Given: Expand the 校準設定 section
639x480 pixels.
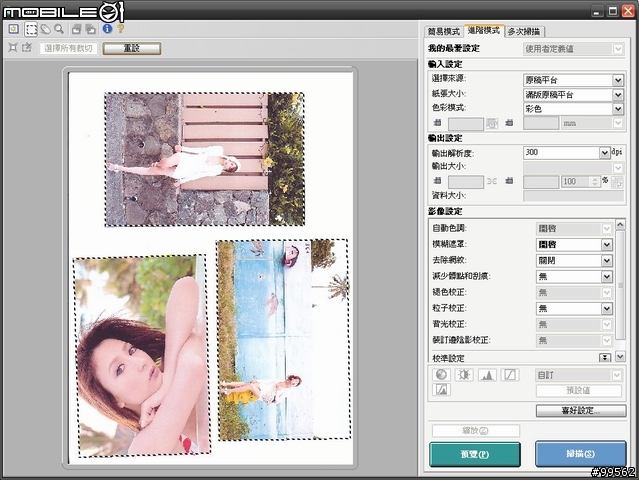Looking at the screenshot, I should (605, 357).
